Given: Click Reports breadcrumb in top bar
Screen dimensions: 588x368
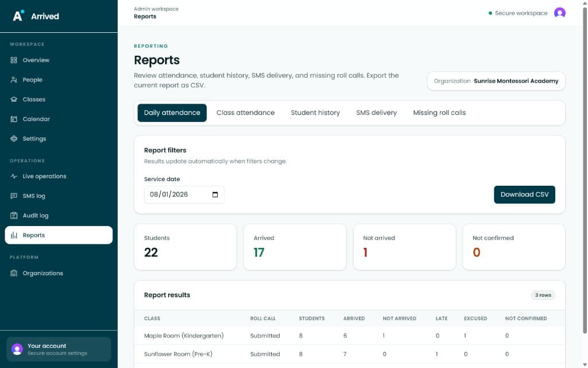Looking at the screenshot, I should tap(145, 17).
